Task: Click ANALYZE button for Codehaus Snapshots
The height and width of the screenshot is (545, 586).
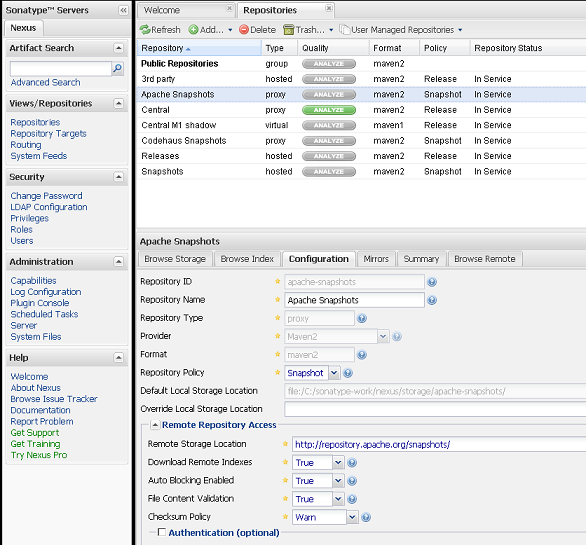Action: [329, 141]
